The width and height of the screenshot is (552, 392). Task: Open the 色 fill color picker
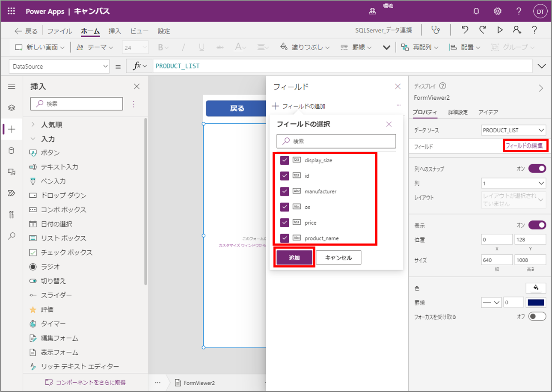click(x=536, y=288)
